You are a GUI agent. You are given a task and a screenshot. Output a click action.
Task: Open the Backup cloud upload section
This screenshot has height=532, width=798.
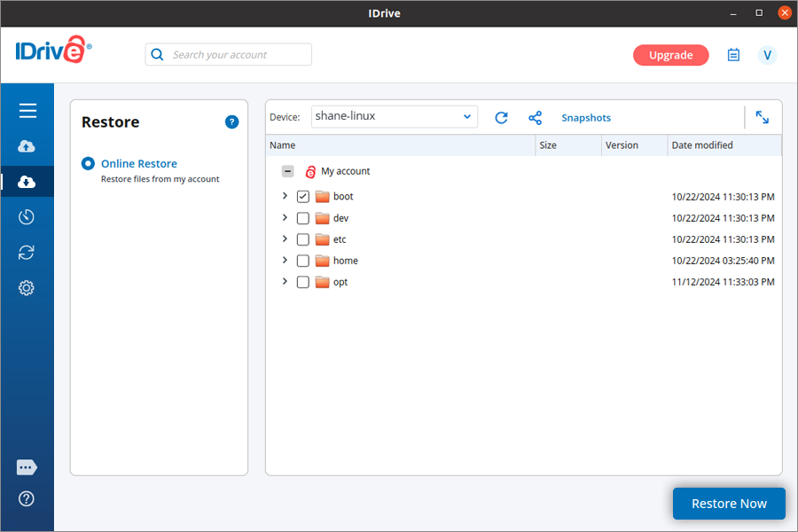[27, 146]
